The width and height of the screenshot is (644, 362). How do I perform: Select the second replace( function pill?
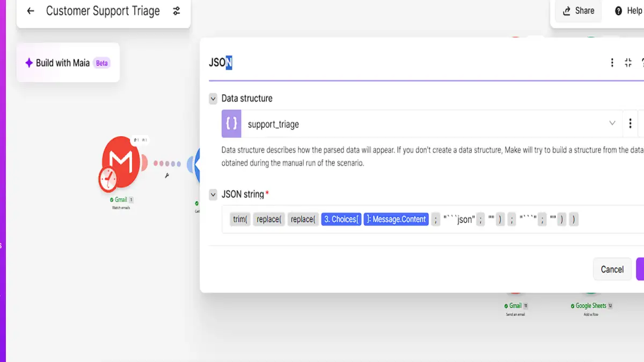tap(303, 219)
